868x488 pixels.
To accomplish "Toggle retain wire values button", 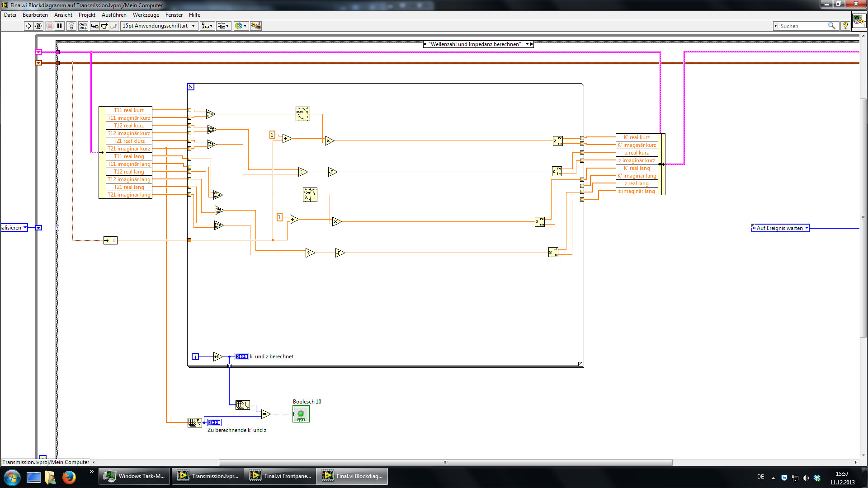I will pos(83,26).
